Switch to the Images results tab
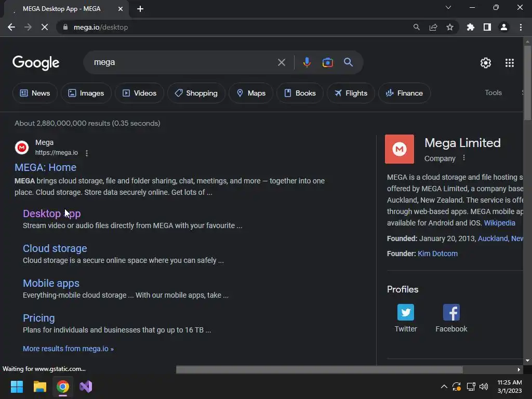Viewport: 532px width, 399px height. point(86,93)
